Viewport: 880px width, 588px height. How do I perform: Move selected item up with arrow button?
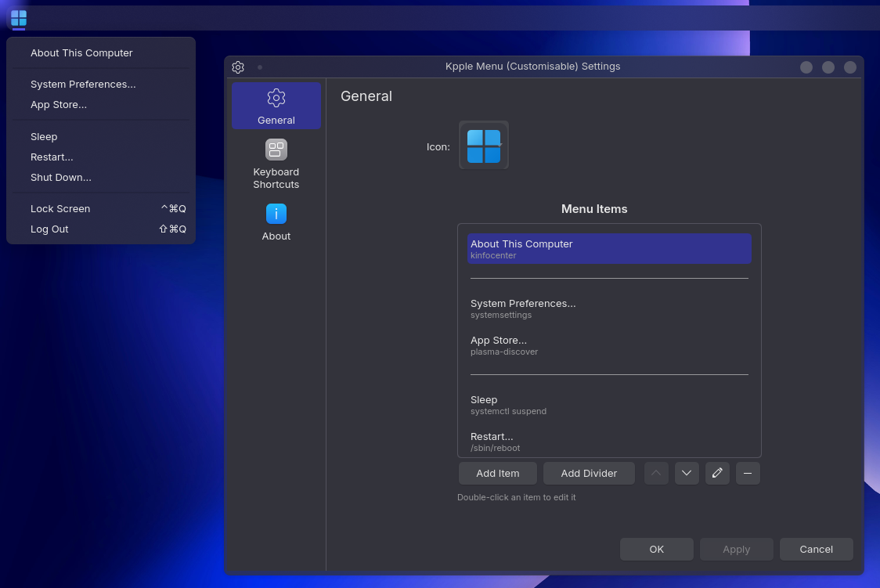click(656, 474)
